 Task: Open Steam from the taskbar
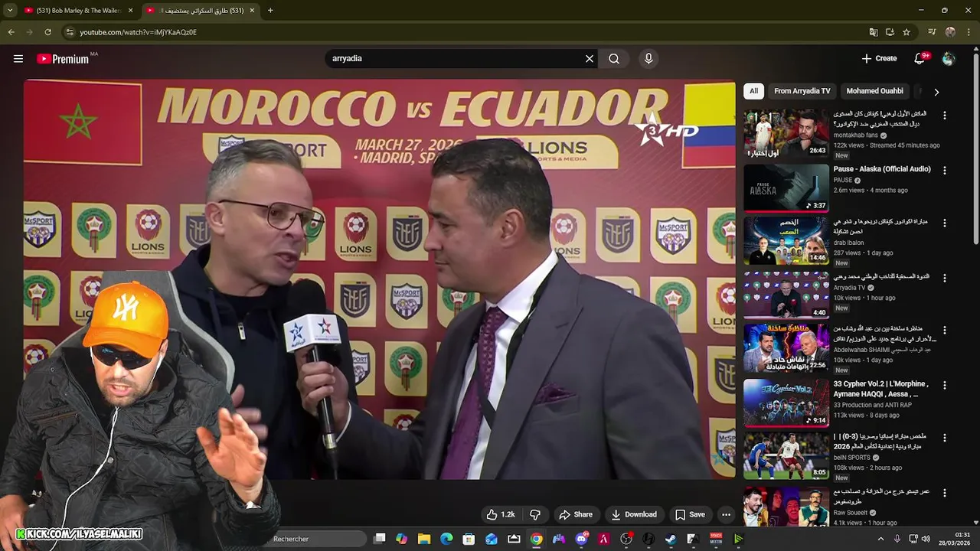(671, 539)
